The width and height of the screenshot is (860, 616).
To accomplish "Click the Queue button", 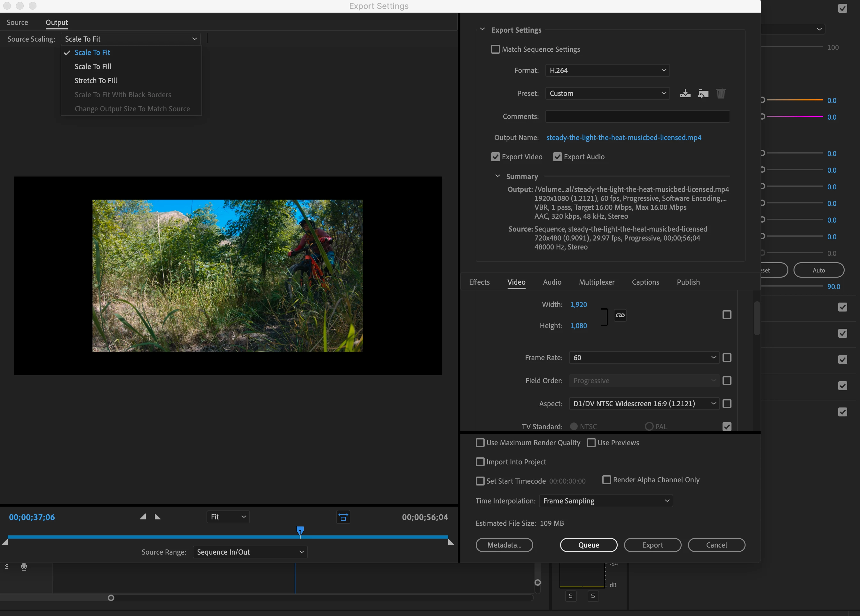I will click(588, 545).
